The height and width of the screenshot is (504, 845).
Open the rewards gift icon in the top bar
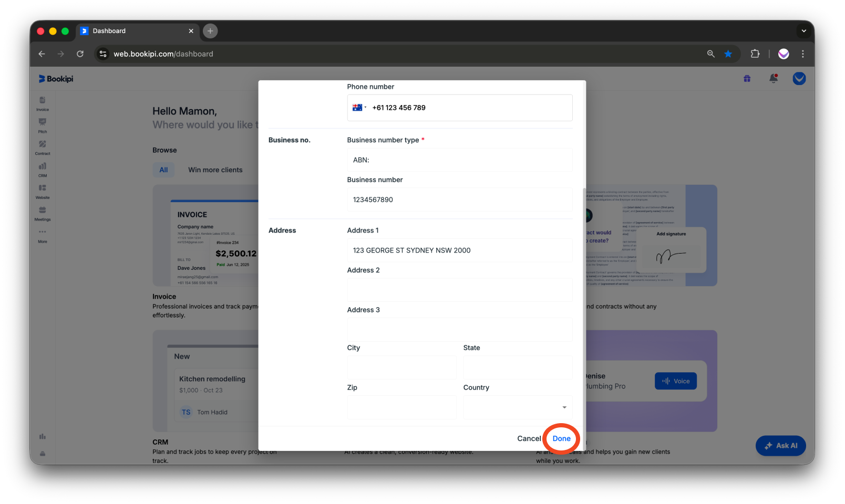click(x=747, y=78)
